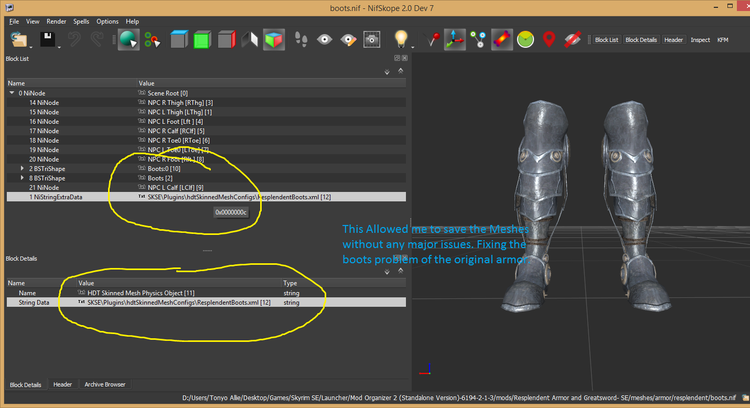
Task: Open the dropdown beside the light bulb
Action: [x=412, y=46]
